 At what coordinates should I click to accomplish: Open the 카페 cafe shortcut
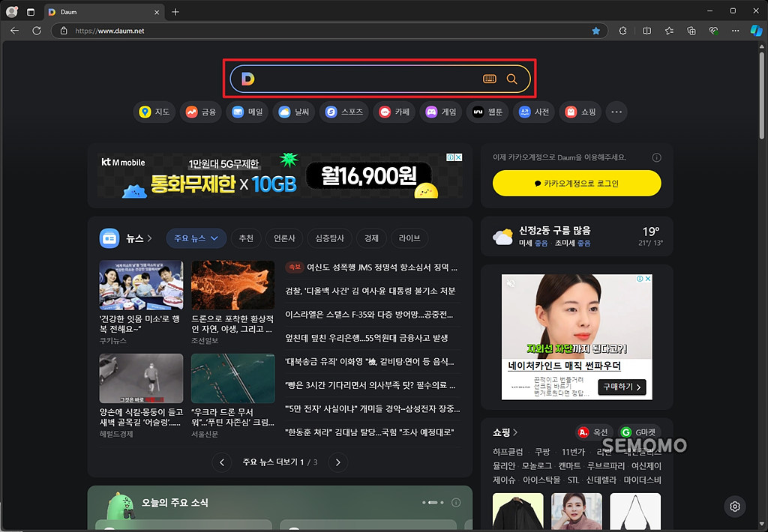click(x=394, y=112)
